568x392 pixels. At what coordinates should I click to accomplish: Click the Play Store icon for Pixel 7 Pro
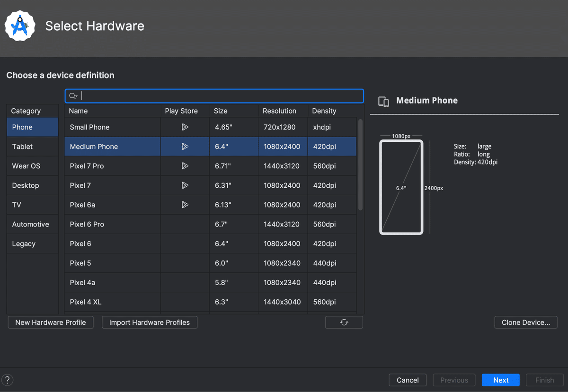click(x=185, y=166)
